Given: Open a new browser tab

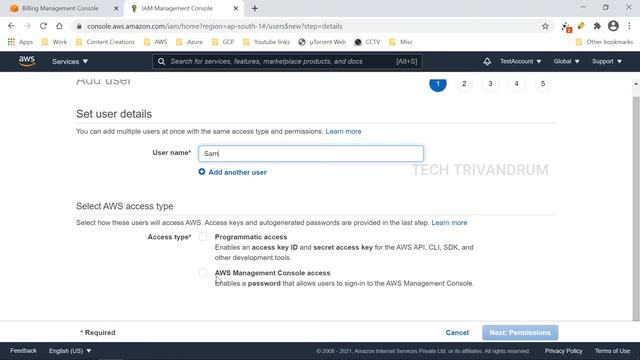Looking at the screenshot, I should pos(255,8).
